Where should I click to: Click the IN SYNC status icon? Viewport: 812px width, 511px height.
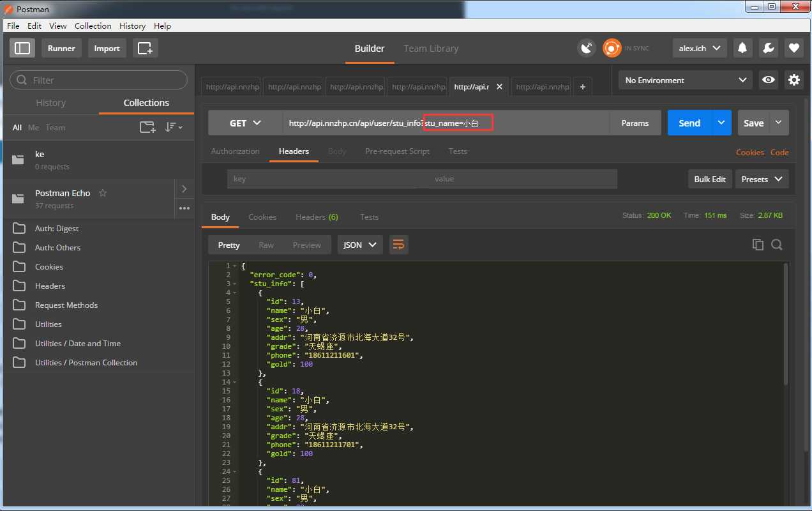coord(612,48)
